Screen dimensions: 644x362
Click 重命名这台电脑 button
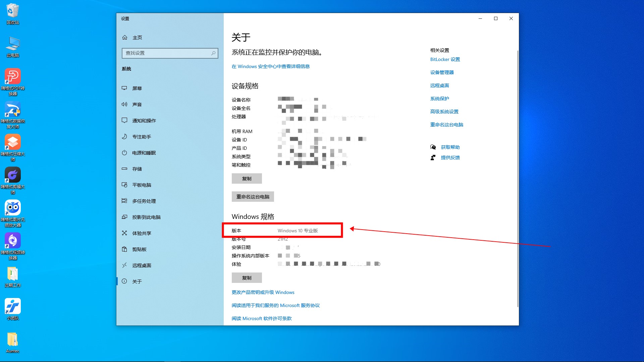[253, 197]
